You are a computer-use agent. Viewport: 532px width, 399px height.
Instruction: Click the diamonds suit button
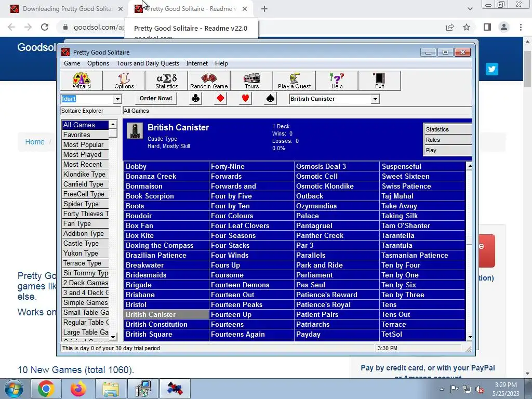pyautogui.click(x=220, y=99)
